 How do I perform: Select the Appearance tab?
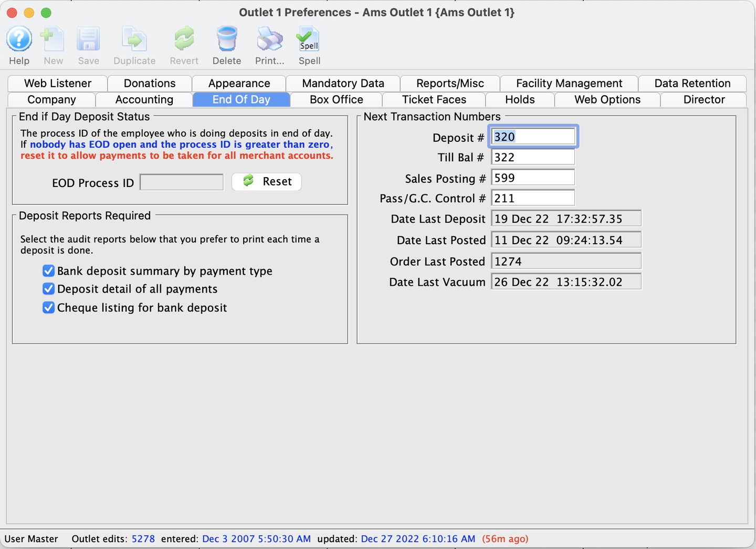pos(239,84)
